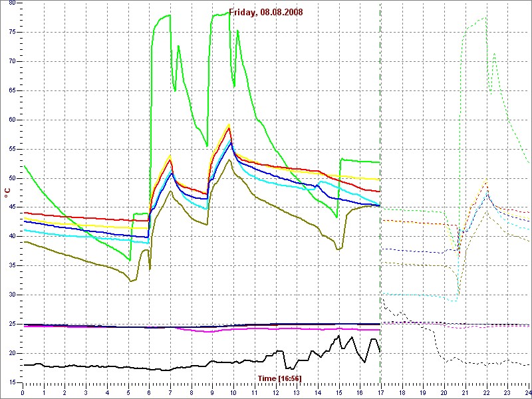The height and width of the screenshot is (399, 532).
Task: Click the 55 label on temperature axis
Action: 12,149
